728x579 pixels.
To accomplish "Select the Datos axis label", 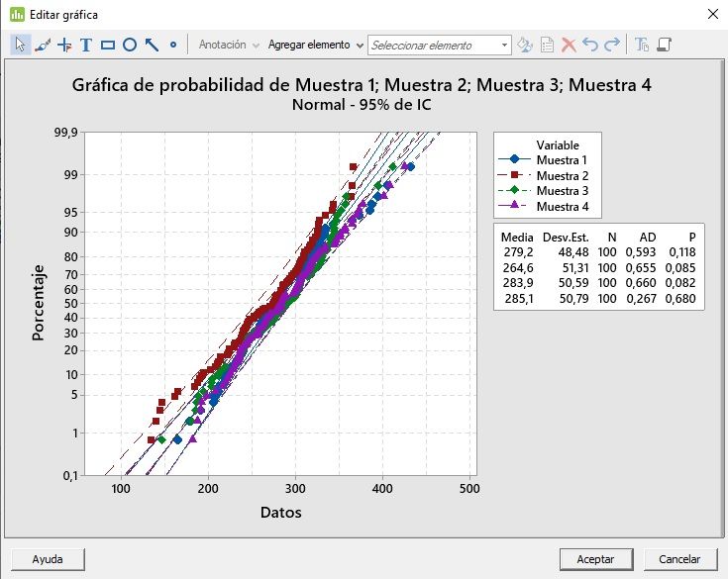I will [281, 513].
